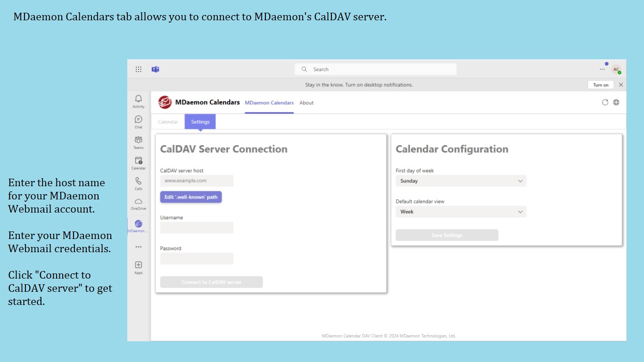Image resolution: width=644 pixels, height=362 pixels.
Task: Click the 'CalDAV Server Connection' heading
Action: pos(223,149)
